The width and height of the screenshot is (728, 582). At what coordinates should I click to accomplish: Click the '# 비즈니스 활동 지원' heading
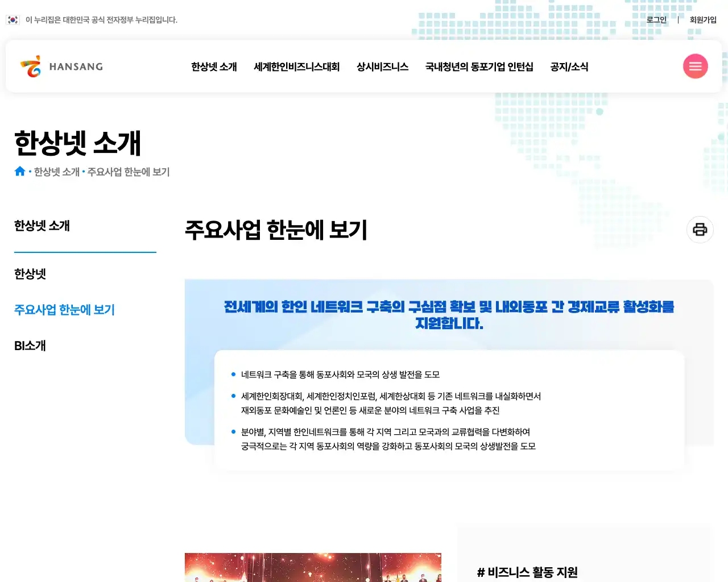[527, 572]
